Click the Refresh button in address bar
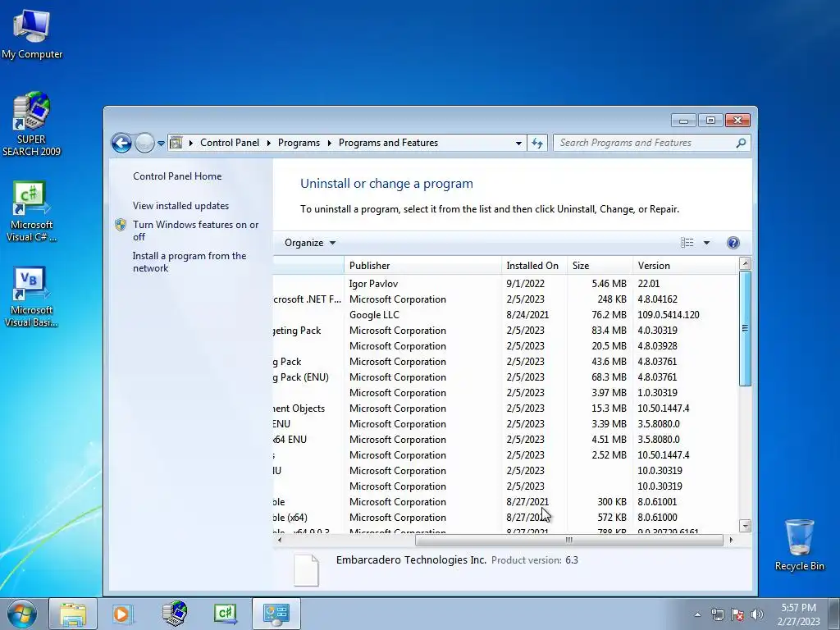 [x=537, y=143]
